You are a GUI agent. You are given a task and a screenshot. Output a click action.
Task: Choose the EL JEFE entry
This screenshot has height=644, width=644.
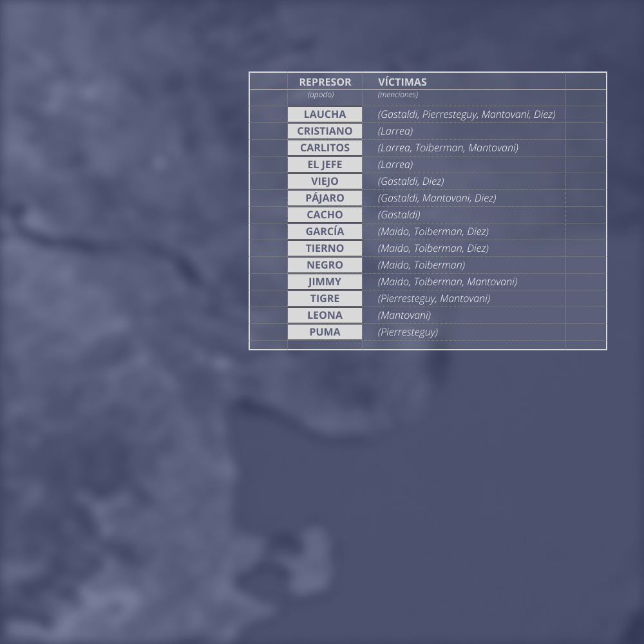[x=325, y=165]
